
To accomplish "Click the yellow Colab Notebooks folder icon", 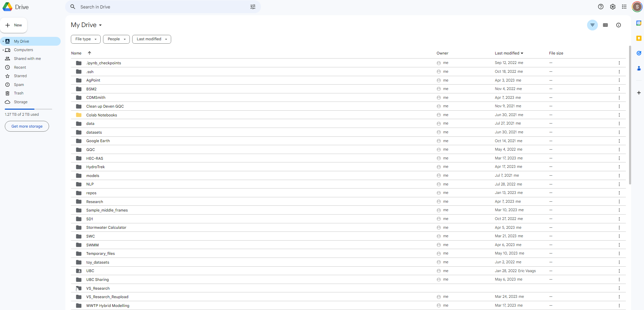I will [x=79, y=115].
